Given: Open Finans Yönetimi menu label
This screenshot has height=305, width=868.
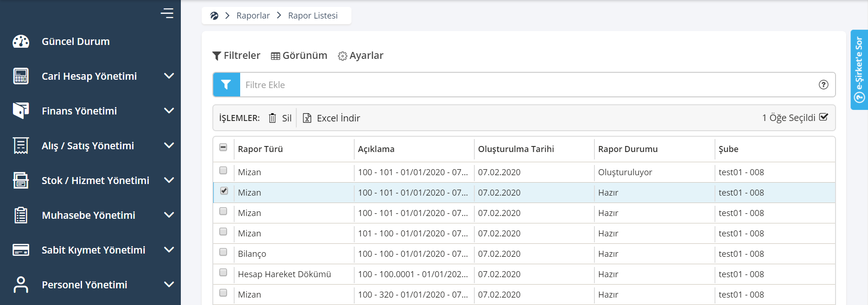Looking at the screenshot, I should [79, 111].
